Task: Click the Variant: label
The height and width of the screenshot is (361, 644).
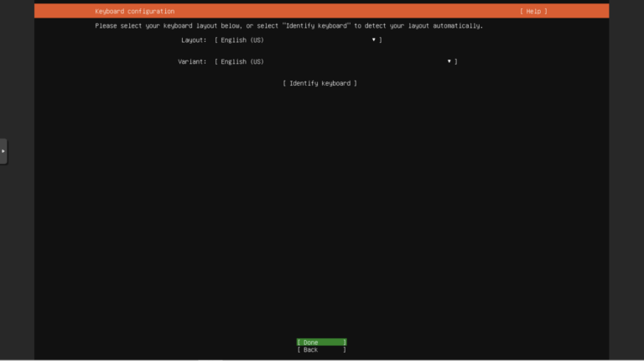Action: tap(192, 61)
